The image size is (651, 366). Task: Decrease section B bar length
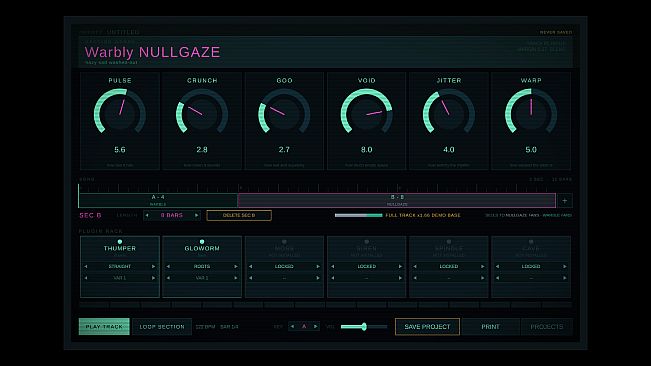pos(147,215)
